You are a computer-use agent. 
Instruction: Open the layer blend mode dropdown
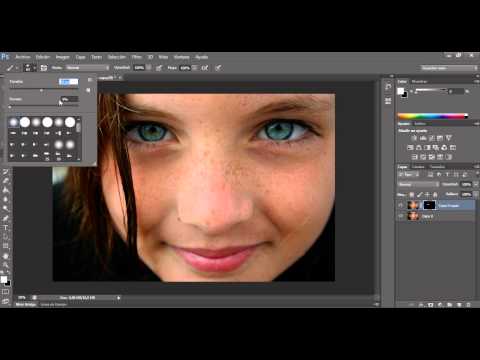pos(419,184)
